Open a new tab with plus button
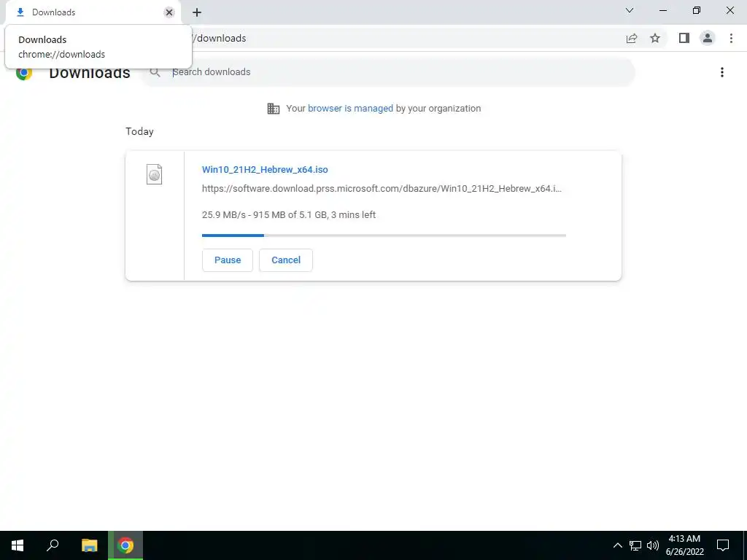747x560 pixels. point(197,12)
